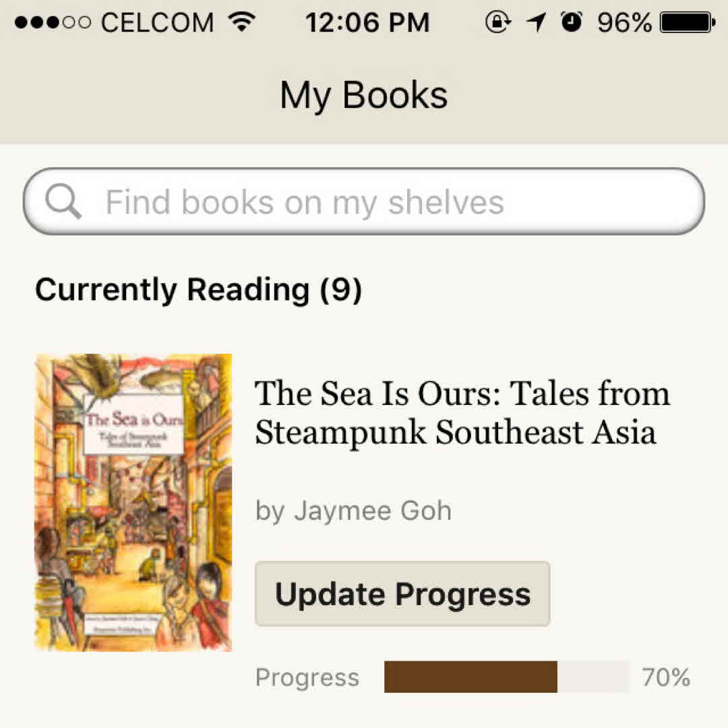728x728 pixels.
Task: Tap the location arrow status icon
Action: point(537,23)
